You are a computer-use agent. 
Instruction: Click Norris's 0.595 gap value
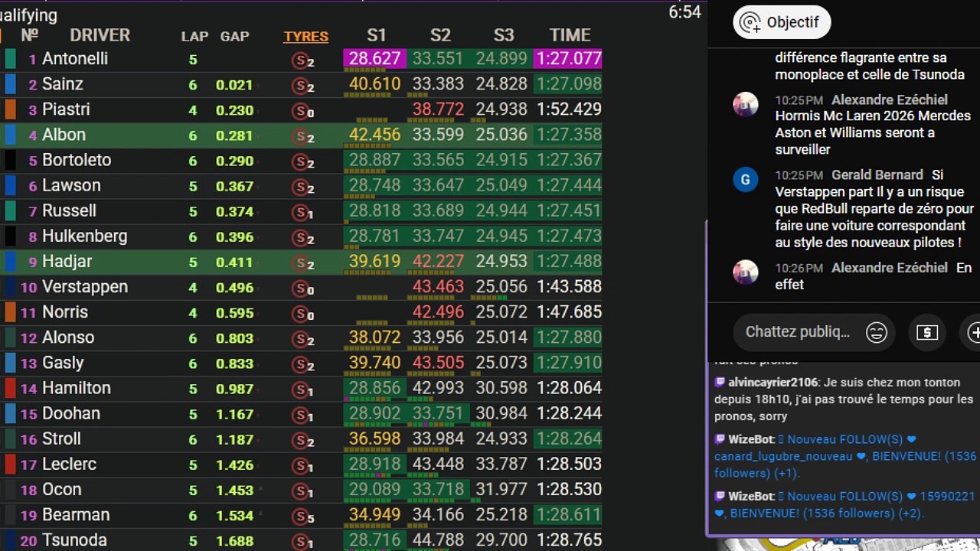(234, 313)
